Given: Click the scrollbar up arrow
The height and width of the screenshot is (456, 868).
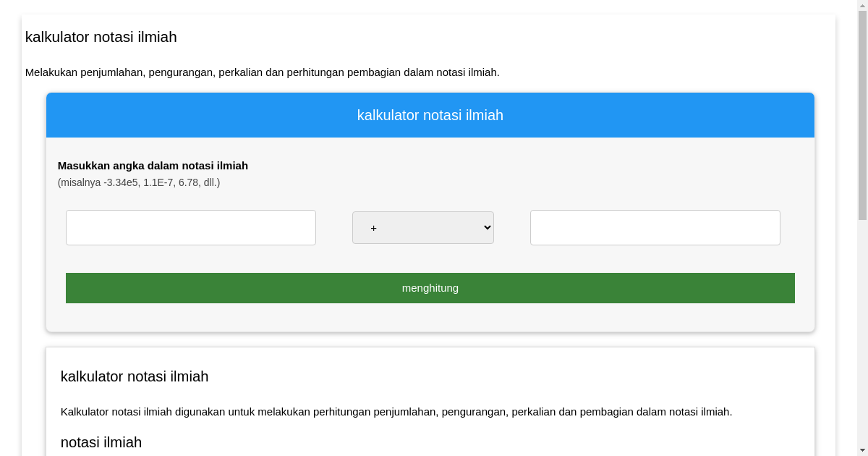Looking at the screenshot, I should point(862,7).
